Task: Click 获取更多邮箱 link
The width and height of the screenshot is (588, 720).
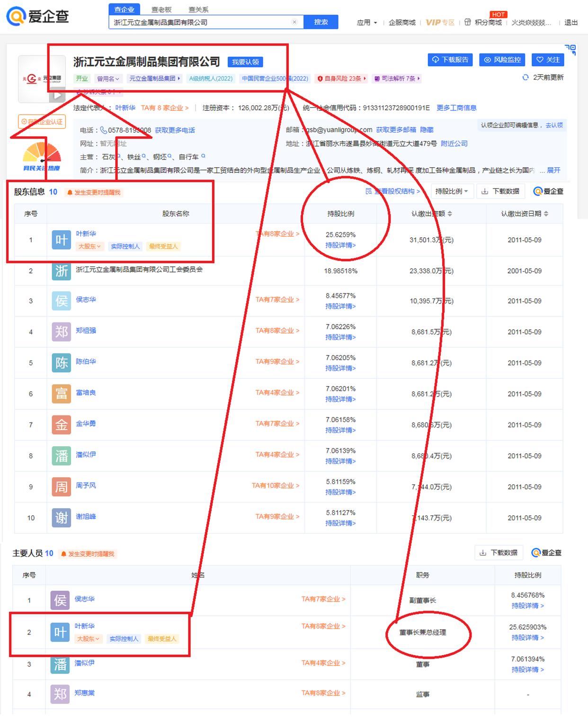Action: (x=396, y=129)
